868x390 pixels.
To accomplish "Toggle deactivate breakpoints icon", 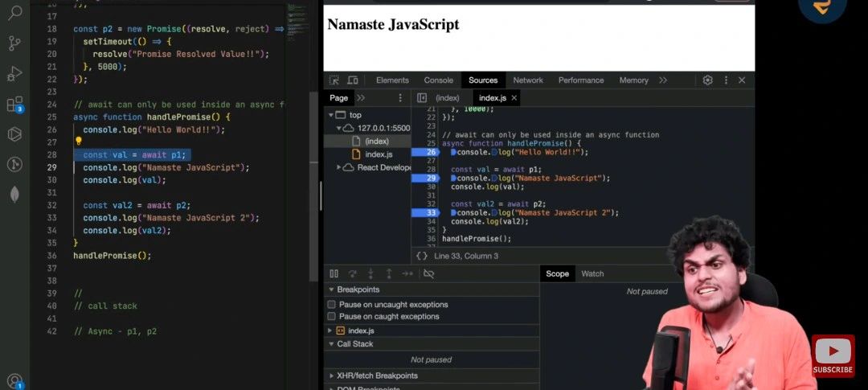I will (428, 273).
